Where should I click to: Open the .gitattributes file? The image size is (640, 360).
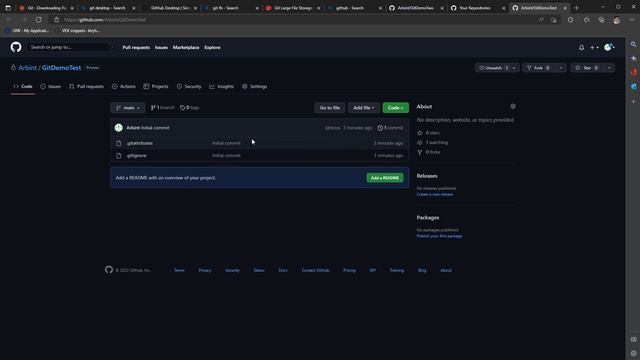coord(140,143)
